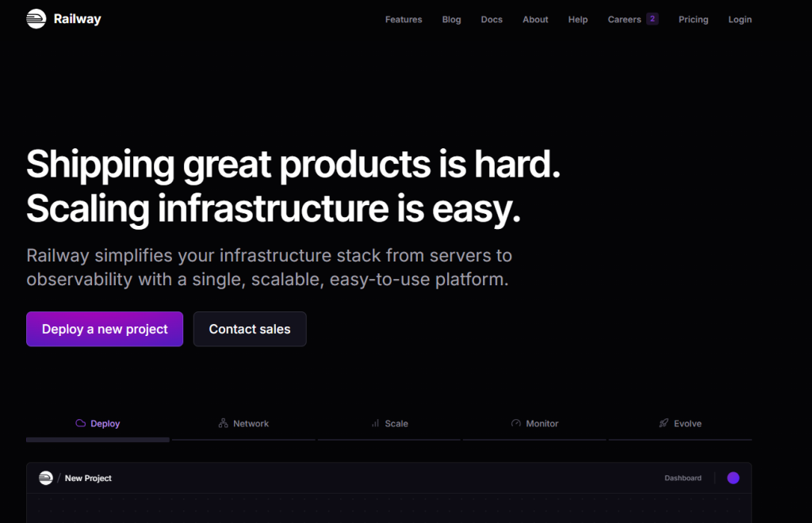This screenshot has height=523, width=812.
Task: Visit the About page
Action: click(535, 20)
